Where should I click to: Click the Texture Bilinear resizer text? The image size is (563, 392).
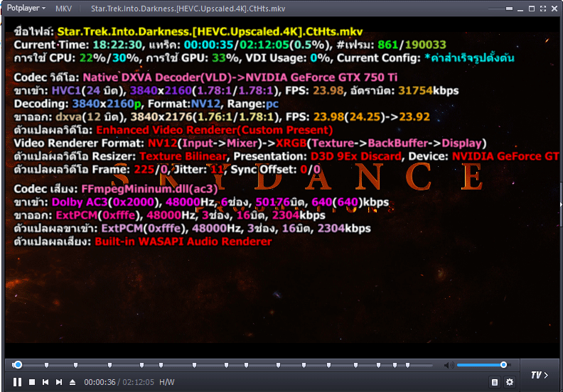point(183,156)
